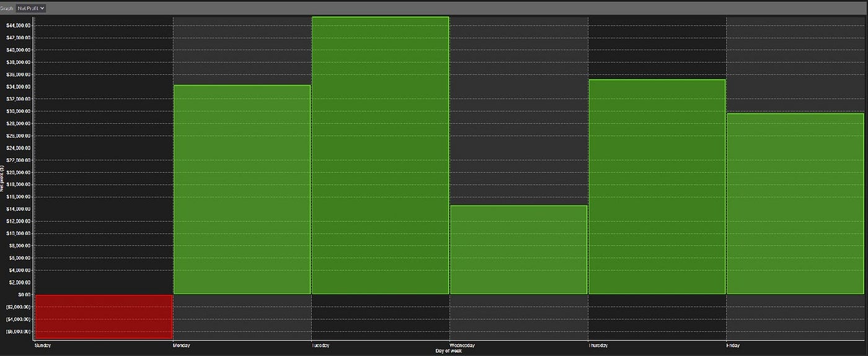Click the green Tuesday profit bar
The image size is (868, 356).
pyautogui.click(x=380, y=155)
